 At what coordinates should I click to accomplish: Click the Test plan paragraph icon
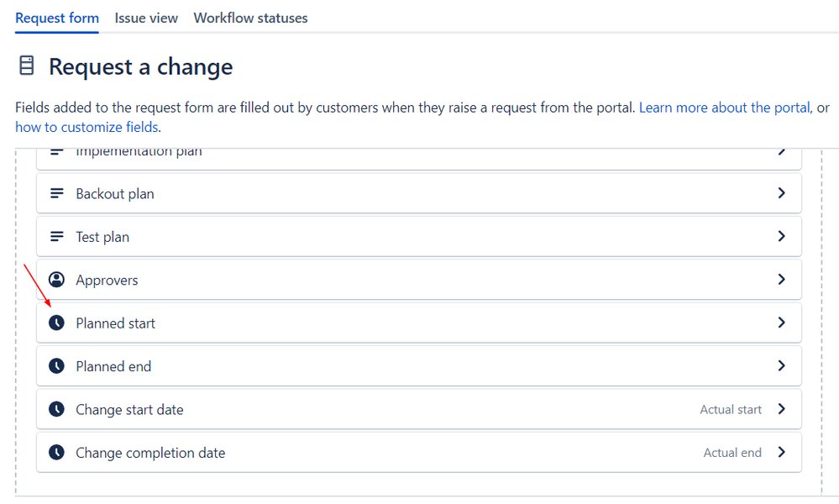tap(57, 237)
